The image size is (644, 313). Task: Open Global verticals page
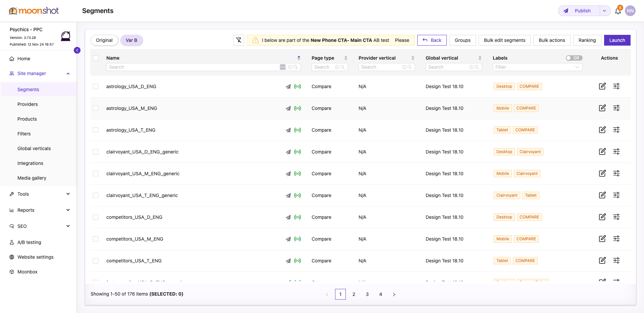coord(34,148)
